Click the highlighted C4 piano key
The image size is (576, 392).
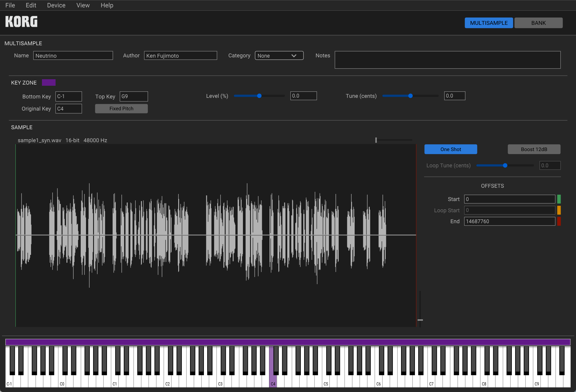click(x=273, y=381)
